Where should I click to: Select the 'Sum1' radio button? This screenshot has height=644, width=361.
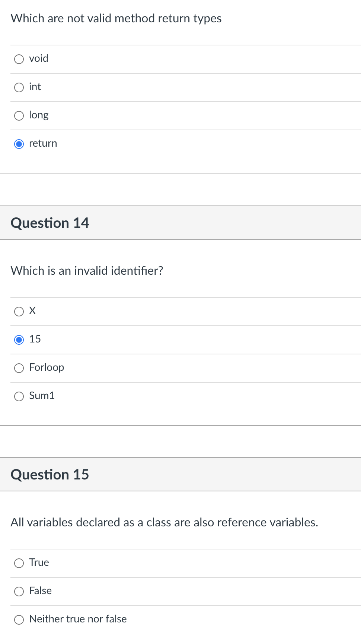(19, 396)
